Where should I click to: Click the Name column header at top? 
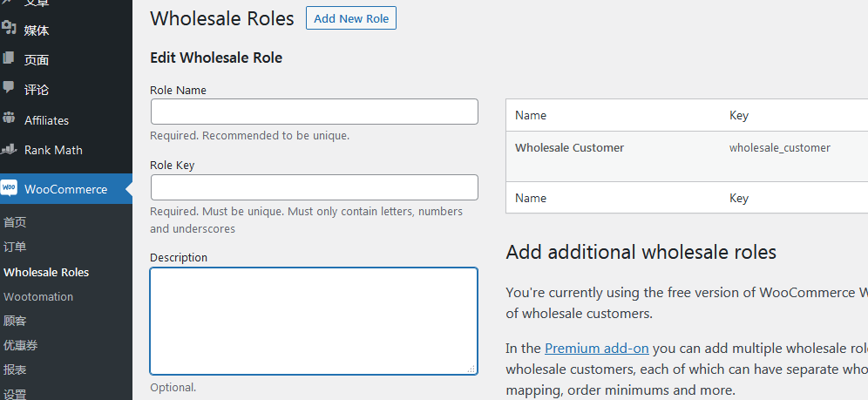531,115
